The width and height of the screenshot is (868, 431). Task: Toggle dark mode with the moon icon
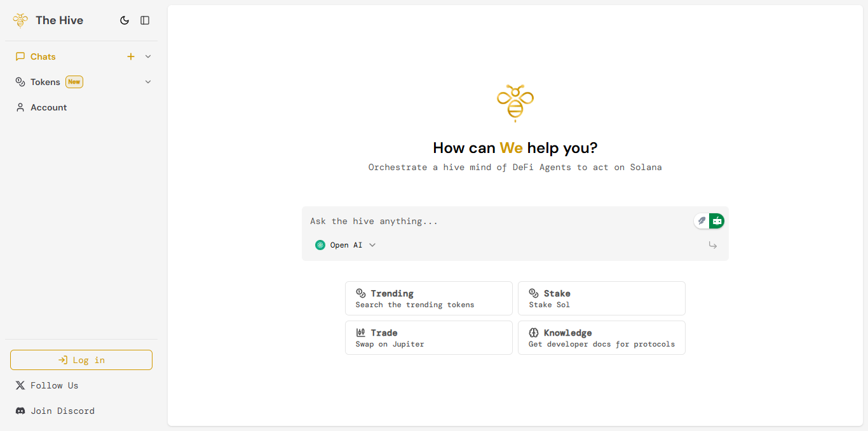pos(125,20)
